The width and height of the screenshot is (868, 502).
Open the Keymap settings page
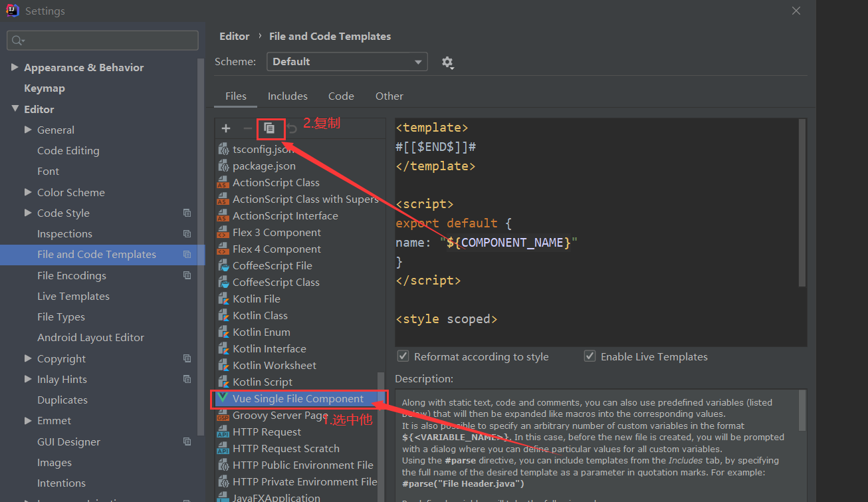(x=45, y=88)
